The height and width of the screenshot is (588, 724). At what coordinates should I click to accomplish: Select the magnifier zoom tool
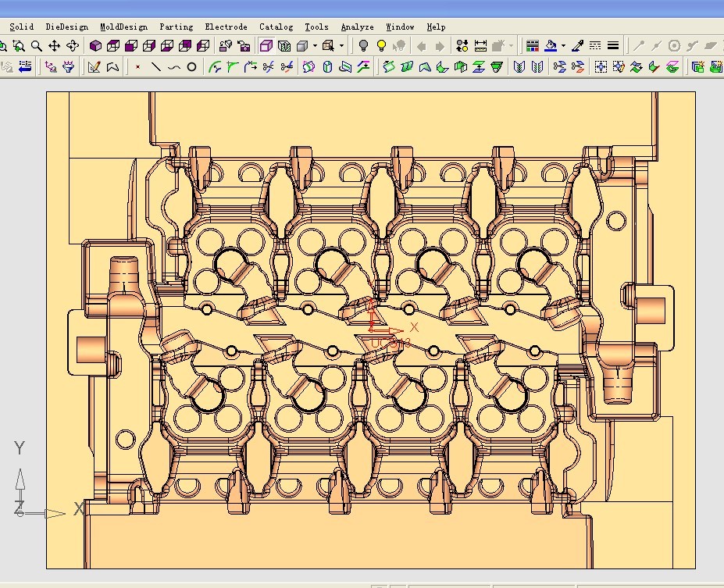click(37, 46)
